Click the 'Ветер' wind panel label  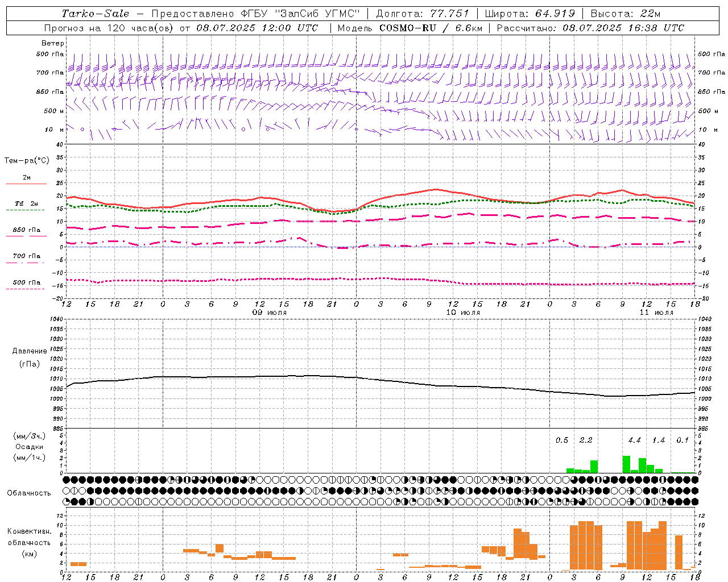(53, 43)
